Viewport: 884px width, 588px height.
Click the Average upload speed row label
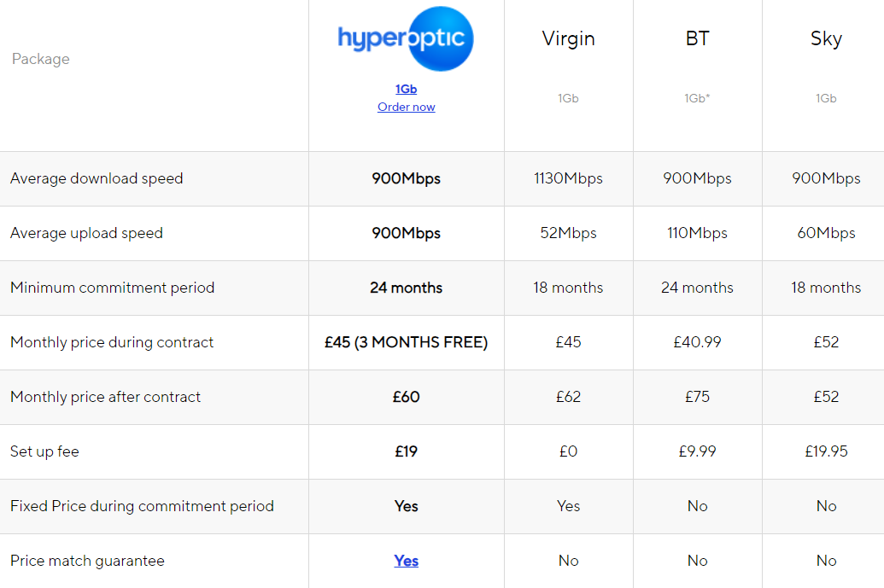point(86,233)
